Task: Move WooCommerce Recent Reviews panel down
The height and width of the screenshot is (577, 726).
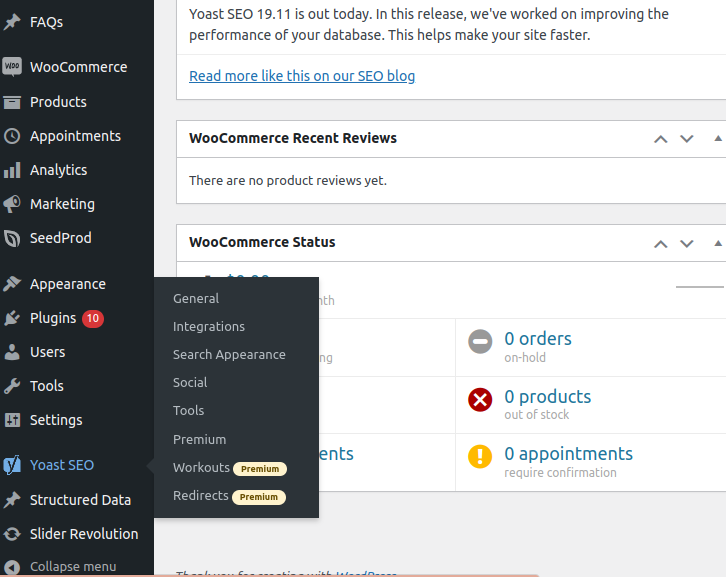Action: click(x=687, y=139)
